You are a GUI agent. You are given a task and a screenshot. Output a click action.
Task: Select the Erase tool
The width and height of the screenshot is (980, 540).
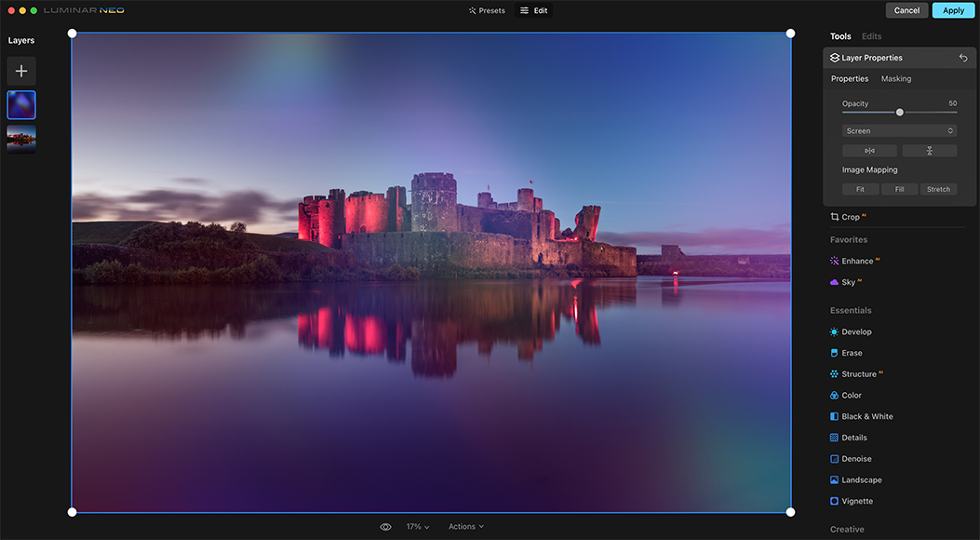pos(851,353)
